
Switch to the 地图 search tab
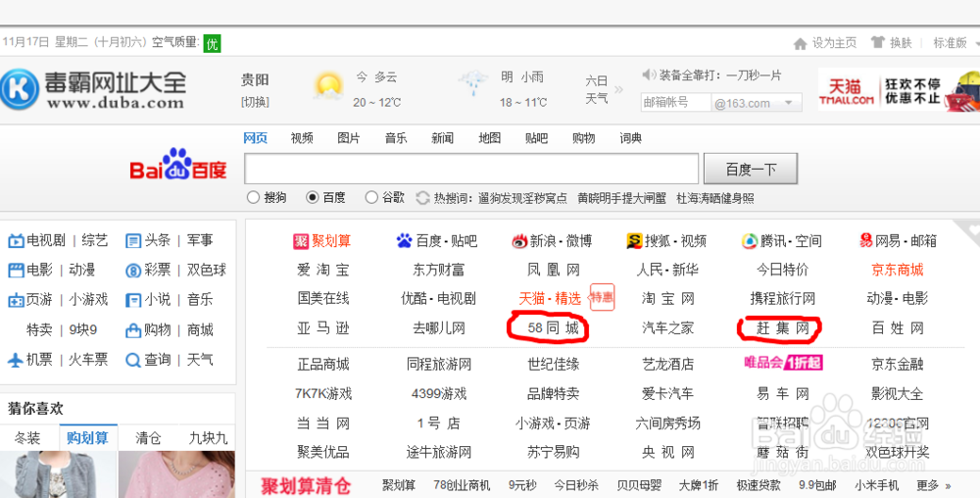pyautogui.click(x=489, y=138)
